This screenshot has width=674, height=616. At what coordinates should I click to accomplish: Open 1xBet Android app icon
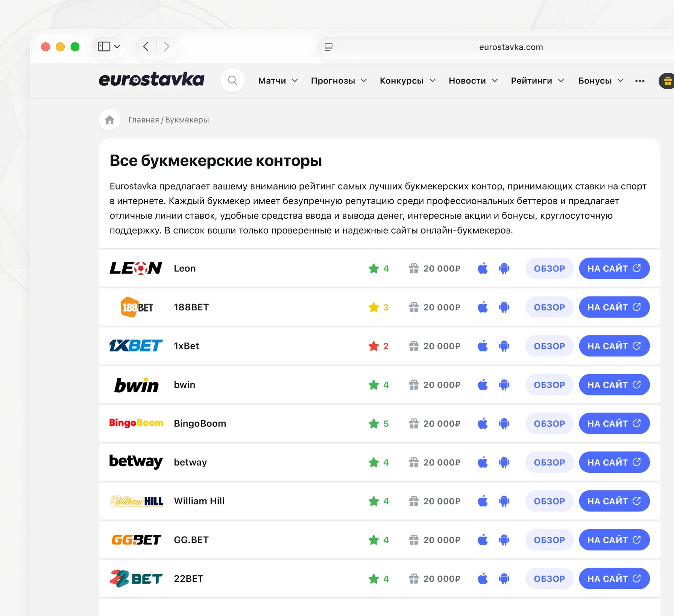[504, 346]
